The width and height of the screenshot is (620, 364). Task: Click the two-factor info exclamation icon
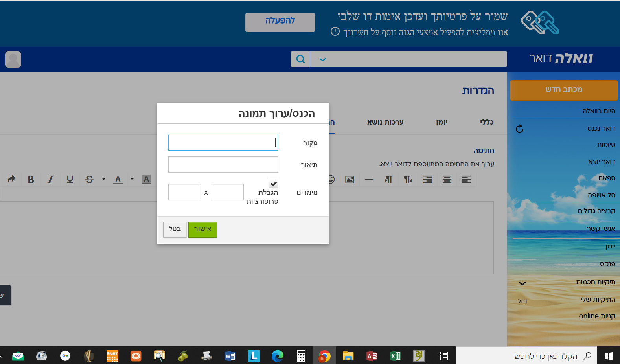[x=335, y=31]
